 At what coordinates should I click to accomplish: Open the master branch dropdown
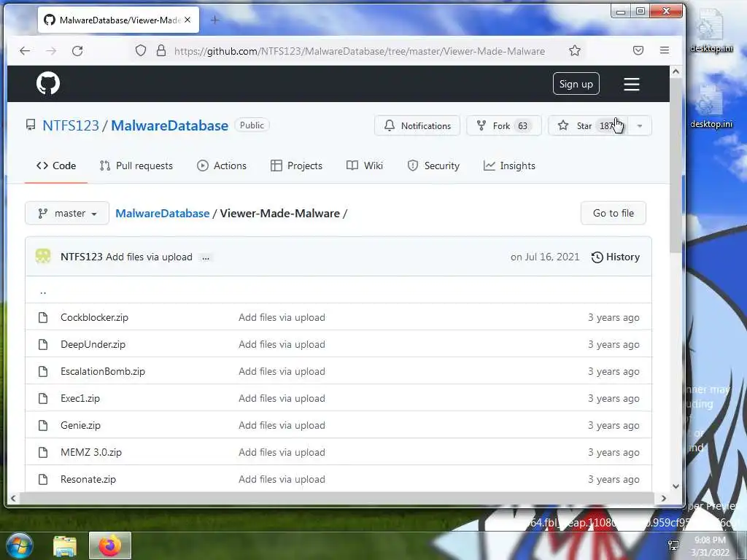pos(67,213)
